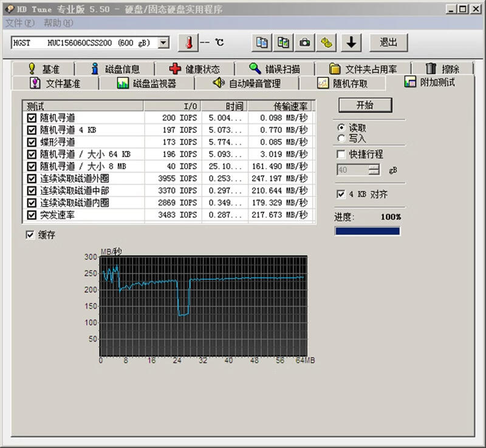
Task: Select the 附加测试 tab
Action: click(430, 82)
